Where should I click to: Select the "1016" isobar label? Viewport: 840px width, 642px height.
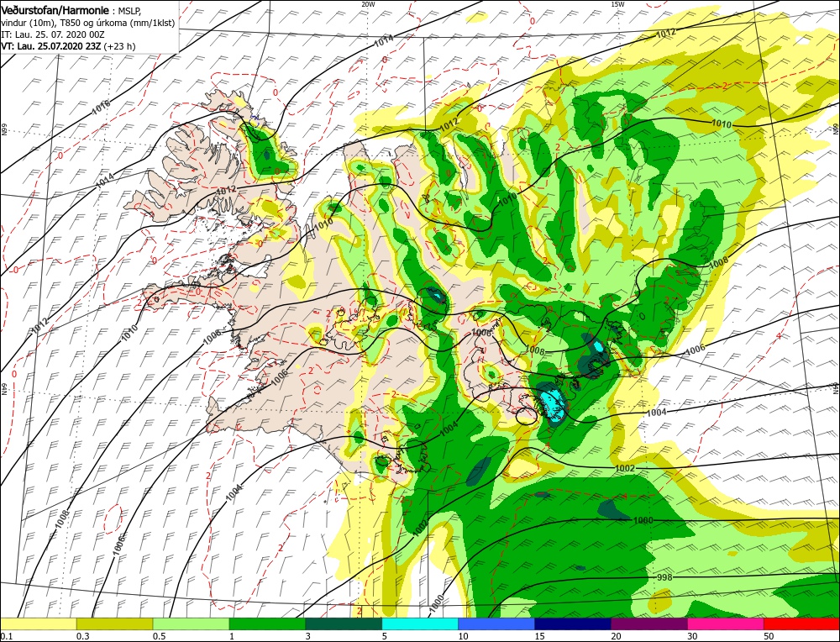(x=101, y=108)
